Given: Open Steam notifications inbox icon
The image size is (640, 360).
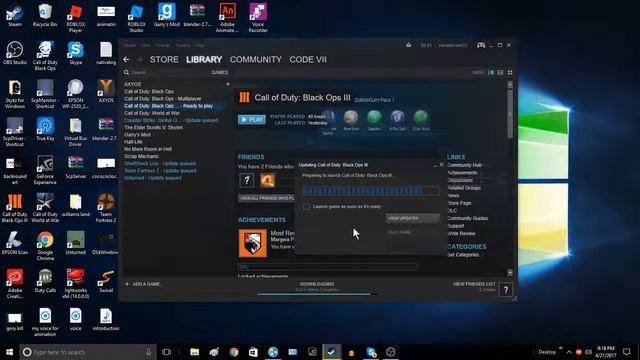Looking at the screenshot, I should (x=409, y=45).
